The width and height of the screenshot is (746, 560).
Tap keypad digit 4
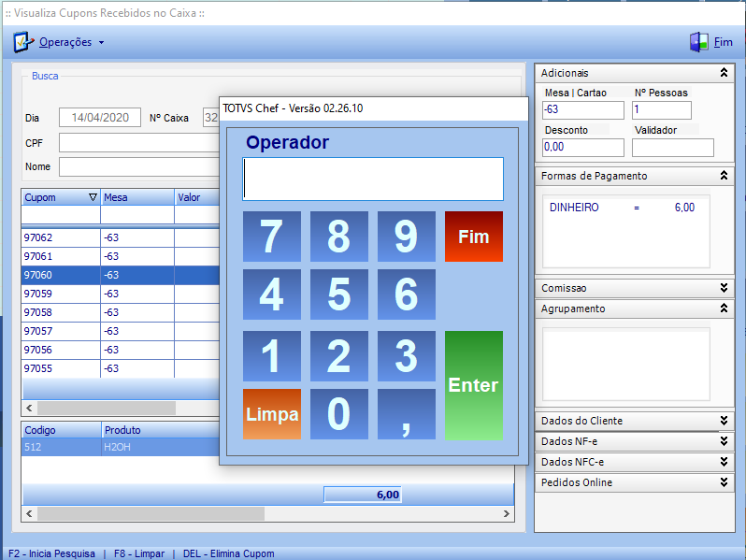272,294
